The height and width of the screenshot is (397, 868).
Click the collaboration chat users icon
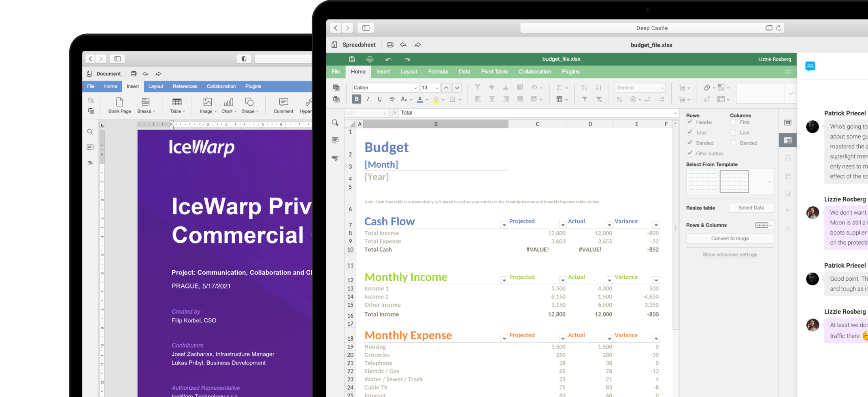click(x=810, y=66)
